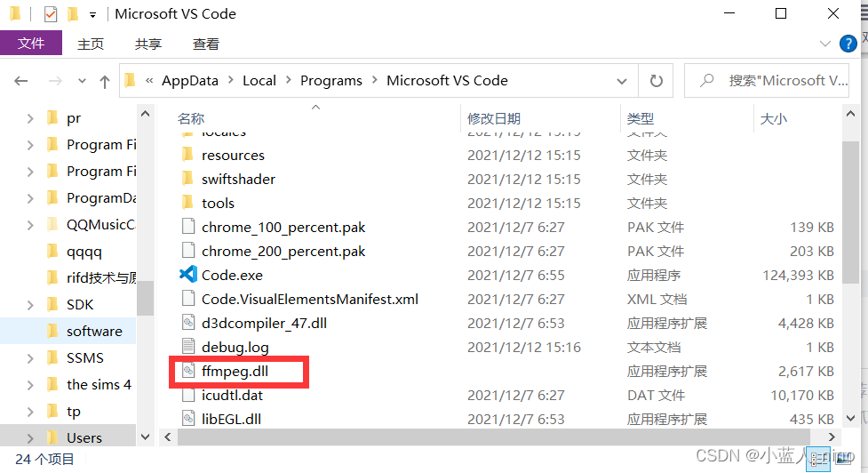Sort by the 类型 column header
The width and height of the screenshot is (868, 473).
click(641, 118)
